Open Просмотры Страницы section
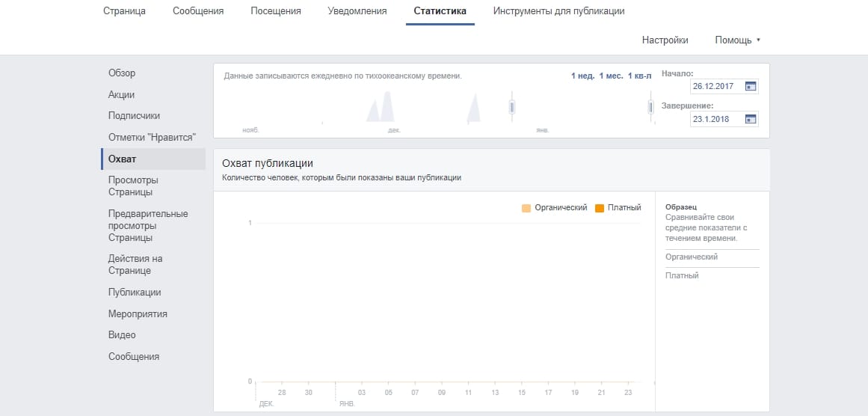The width and height of the screenshot is (868, 416). [x=133, y=186]
